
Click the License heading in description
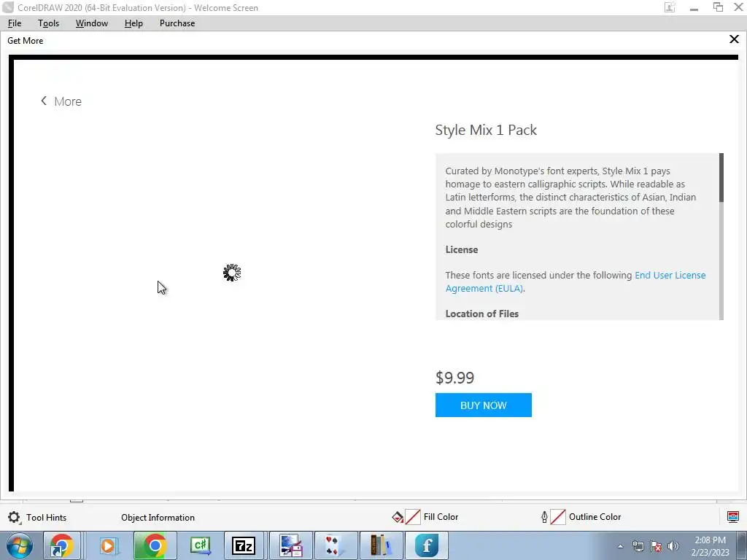[461, 249]
